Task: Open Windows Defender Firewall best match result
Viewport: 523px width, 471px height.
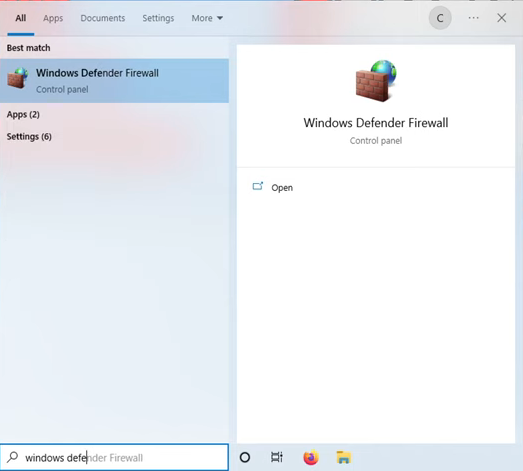Action: (114, 81)
